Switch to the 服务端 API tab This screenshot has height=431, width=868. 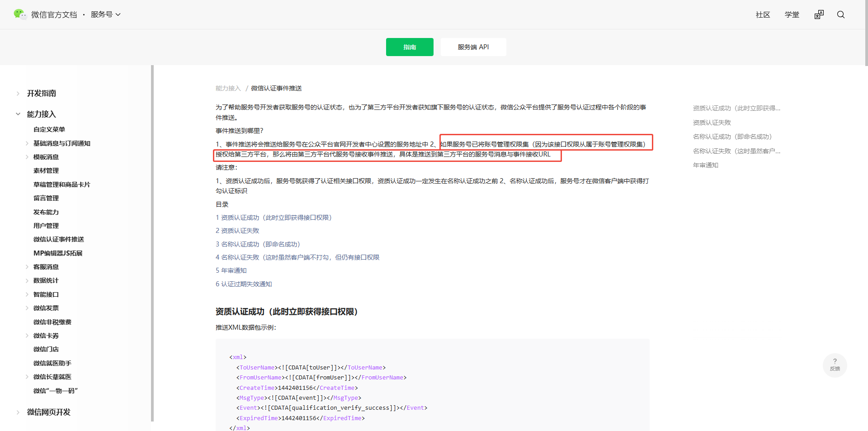pos(473,47)
